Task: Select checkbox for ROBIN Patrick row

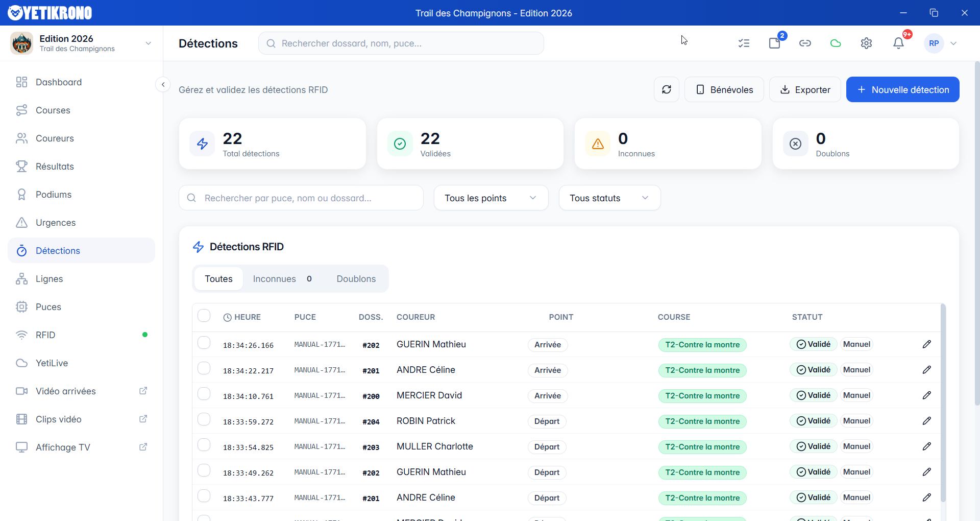Action: [204, 419]
